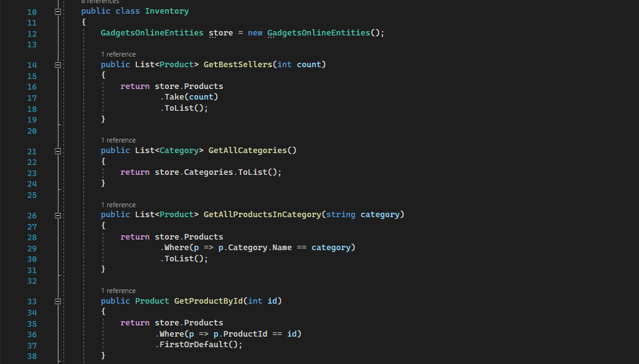Open the references link above GetProductById
Viewport: 639px width, 364px height.
118,291
